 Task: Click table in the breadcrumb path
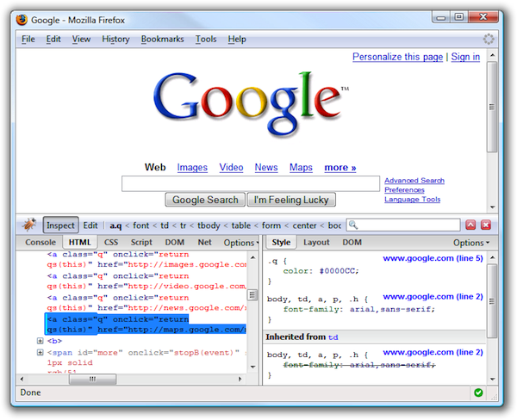point(240,225)
